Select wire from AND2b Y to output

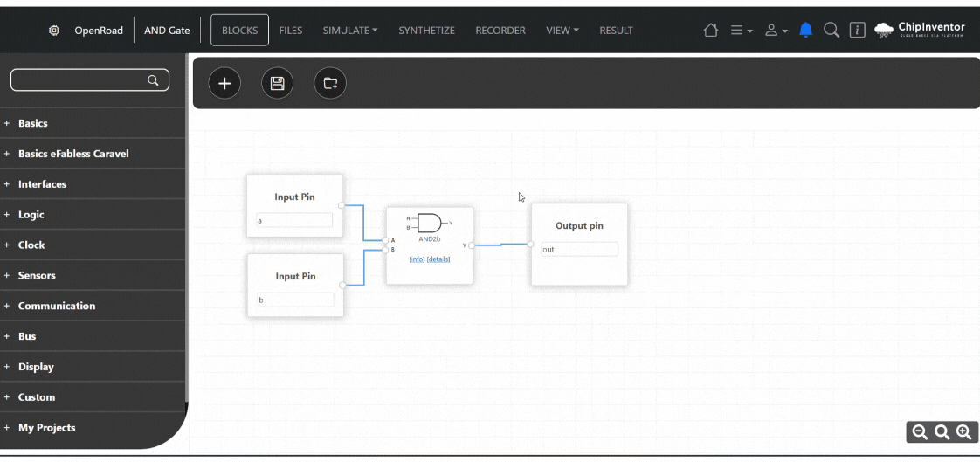coord(500,245)
